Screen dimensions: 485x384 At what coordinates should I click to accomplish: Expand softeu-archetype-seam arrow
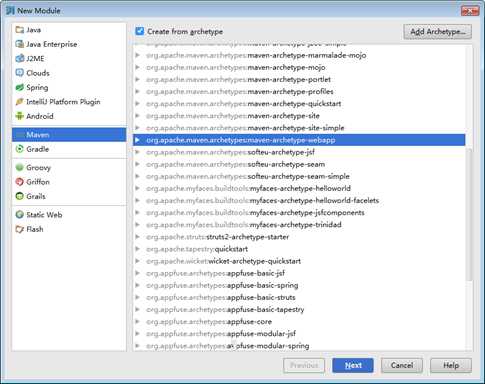click(137, 164)
